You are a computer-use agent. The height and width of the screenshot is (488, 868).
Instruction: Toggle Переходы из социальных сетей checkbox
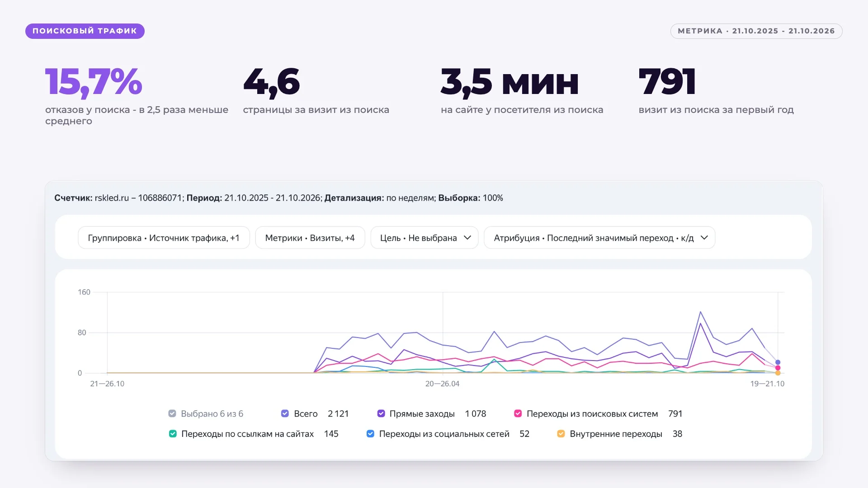tap(370, 434)
